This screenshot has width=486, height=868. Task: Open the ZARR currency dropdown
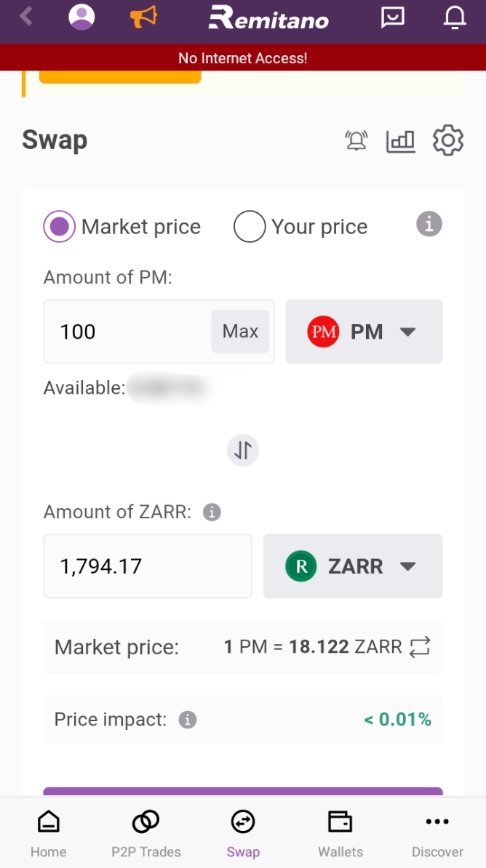pos(353,566)
